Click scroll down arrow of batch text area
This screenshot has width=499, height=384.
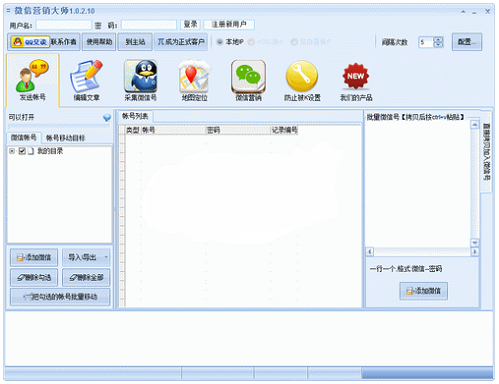[x=475, y=243]
